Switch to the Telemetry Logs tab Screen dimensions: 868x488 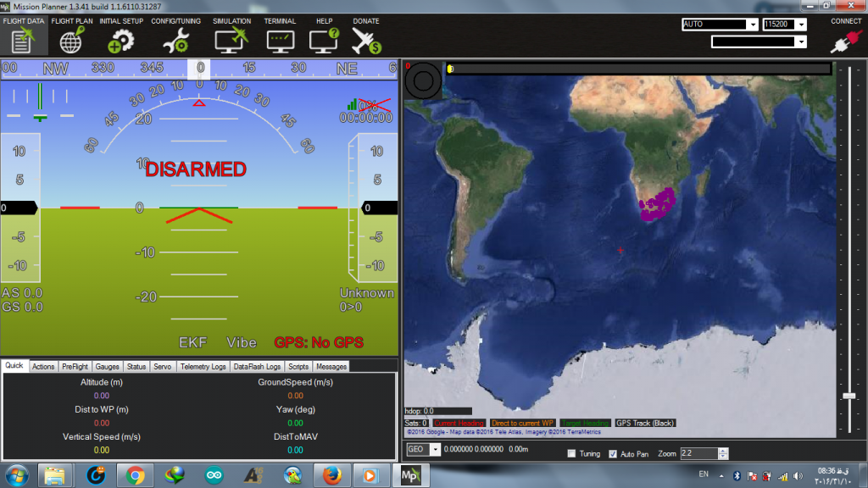click(203, 366)
